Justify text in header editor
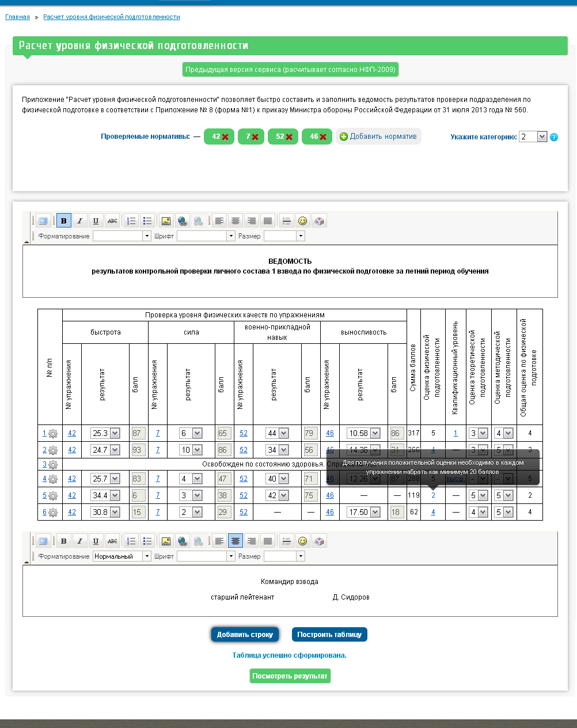This screenshot has width=577, height=728. click(268, 221)
